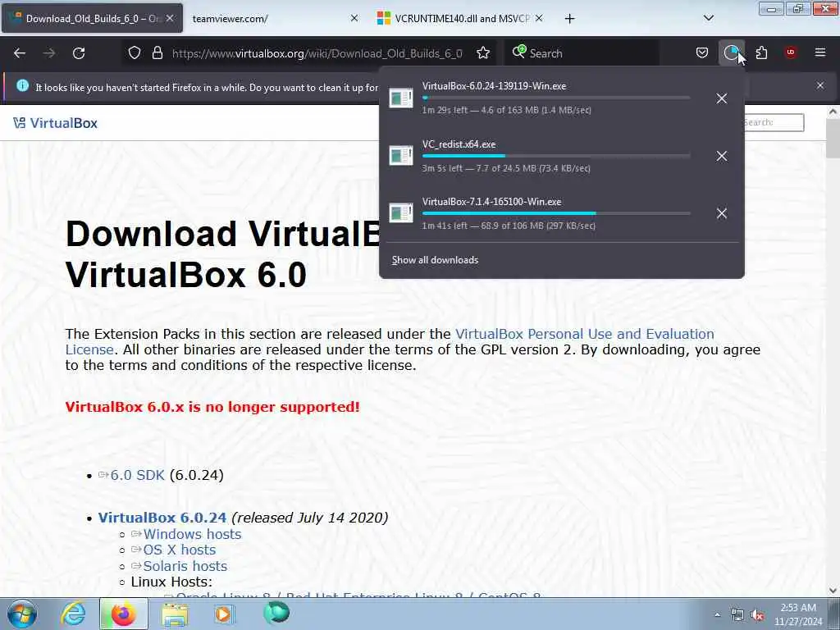Image resolution: width=840 pixels, height=630 pixels.
Task: Close the Download_Old_Builds_6_0 tab
Action: (170, 18)
